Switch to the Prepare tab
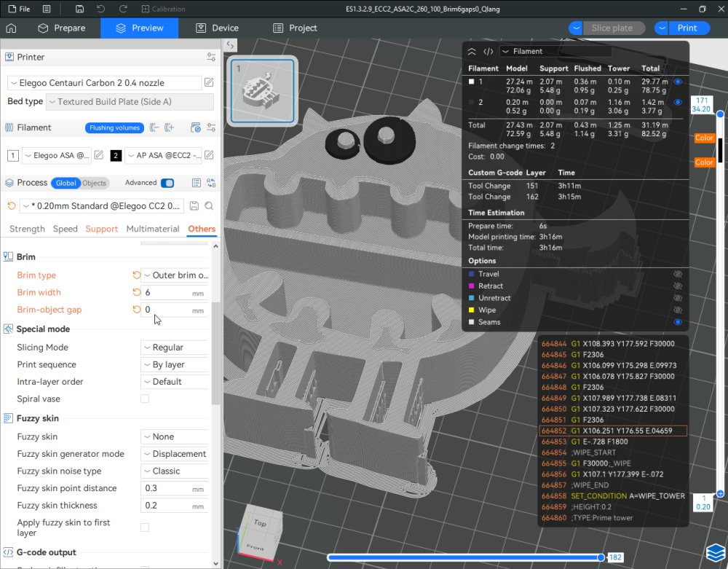Image resolution: width=728 pixels, height=569 pixels. pos(62,28)
